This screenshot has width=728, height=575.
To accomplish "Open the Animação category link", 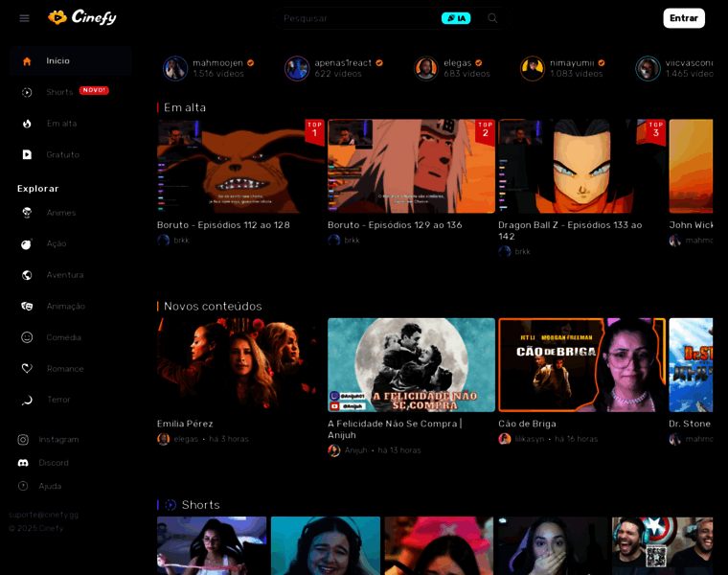I will (65, 306).
